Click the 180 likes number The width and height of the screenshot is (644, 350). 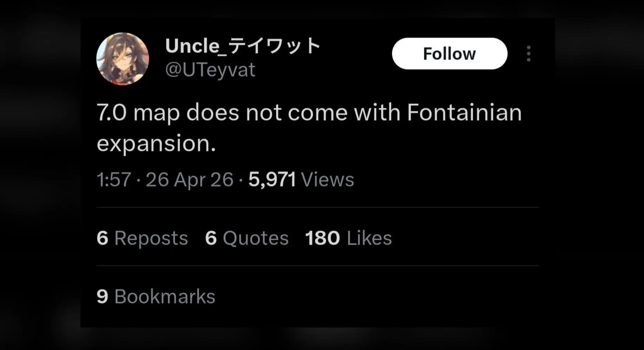pos(322,238)
